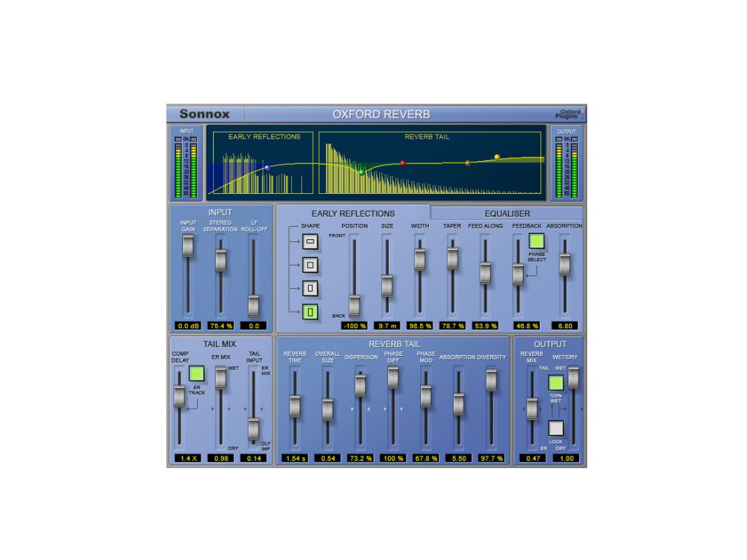Click the Wet/Dry slider handle
This screenshot has width=747, height=560.
point(573,377)
